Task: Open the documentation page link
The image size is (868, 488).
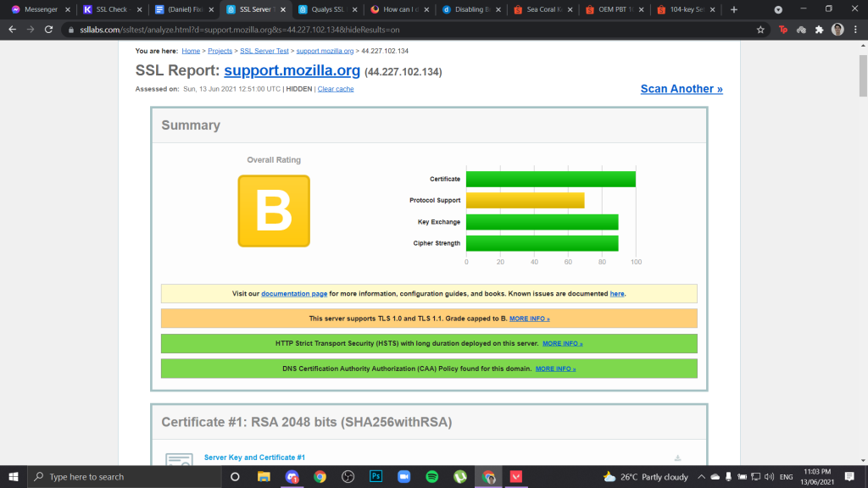Action: click(294, 294)
